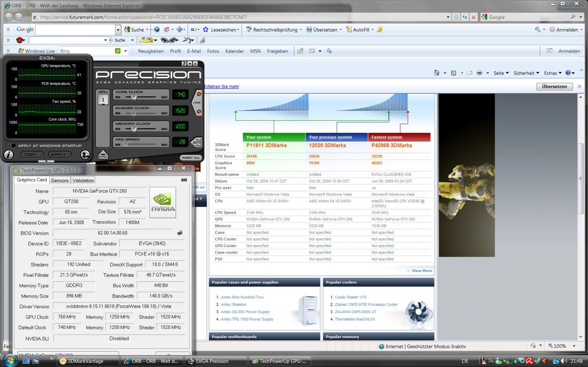Expand the Lesezeichen bookmarks dropdown

pos(238,29)
